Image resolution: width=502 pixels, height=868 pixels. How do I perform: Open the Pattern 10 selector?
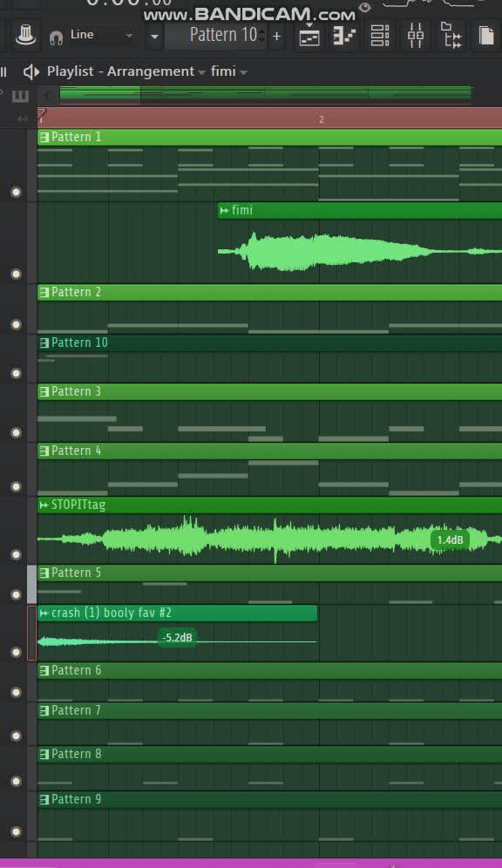(216, 36)
